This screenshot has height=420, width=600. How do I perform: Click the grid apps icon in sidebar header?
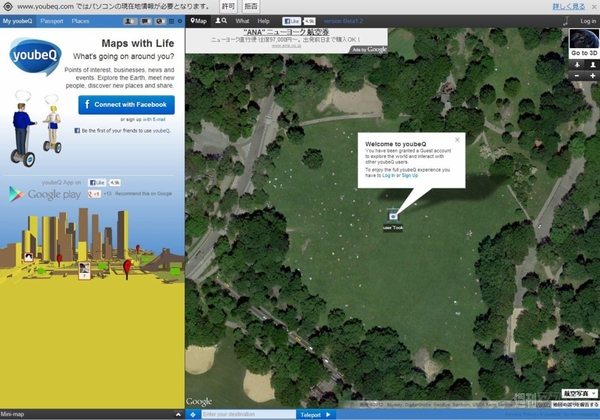pyautogui.click(x=171, y=21)
